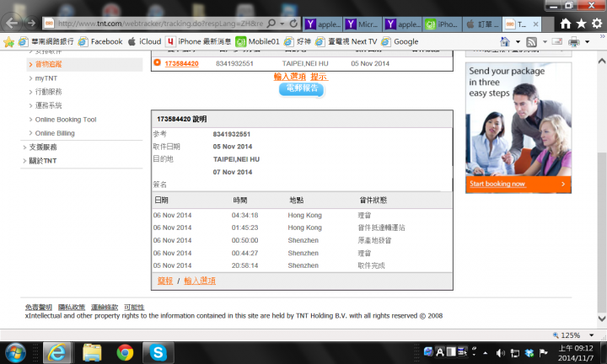Open File Explorer folder in the taskbar
This screenshot has height=364, width=607.
point(92,353)
